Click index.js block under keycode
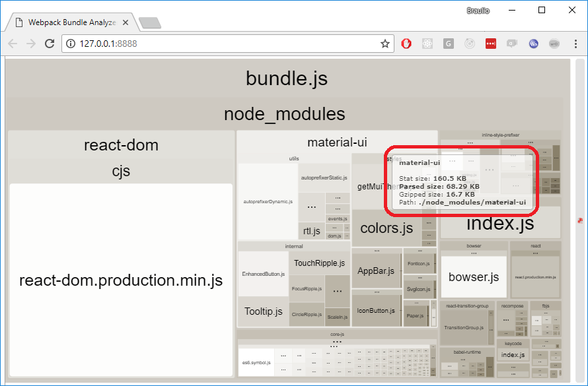Image resolution: width=588 pixels, height=386 pixels. point(513,354)
